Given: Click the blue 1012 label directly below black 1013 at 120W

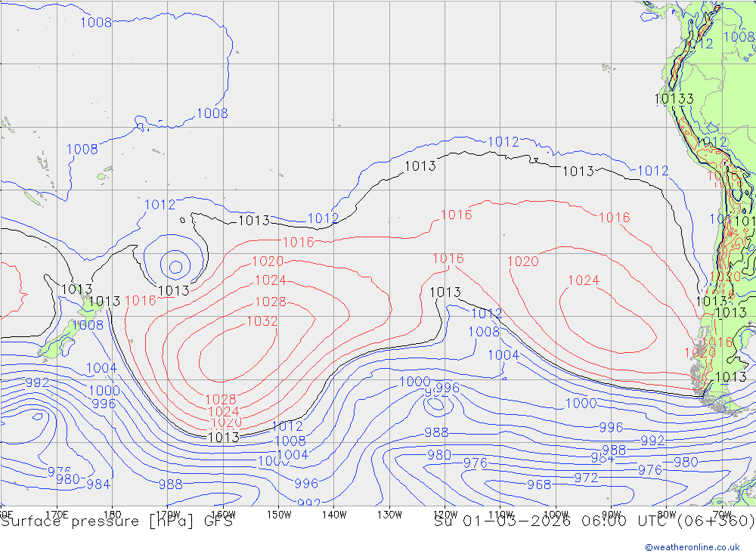Looking at the screenshot, I should click(x=486, y=314).
